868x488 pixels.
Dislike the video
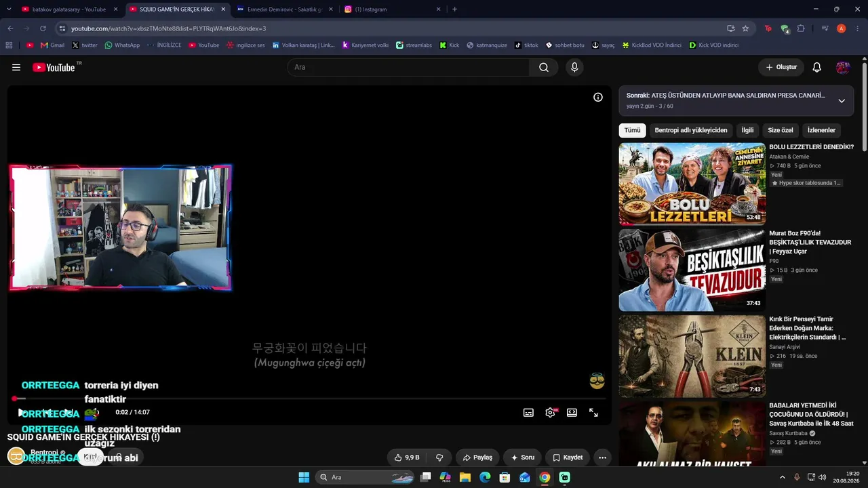[x=439, y=457]
